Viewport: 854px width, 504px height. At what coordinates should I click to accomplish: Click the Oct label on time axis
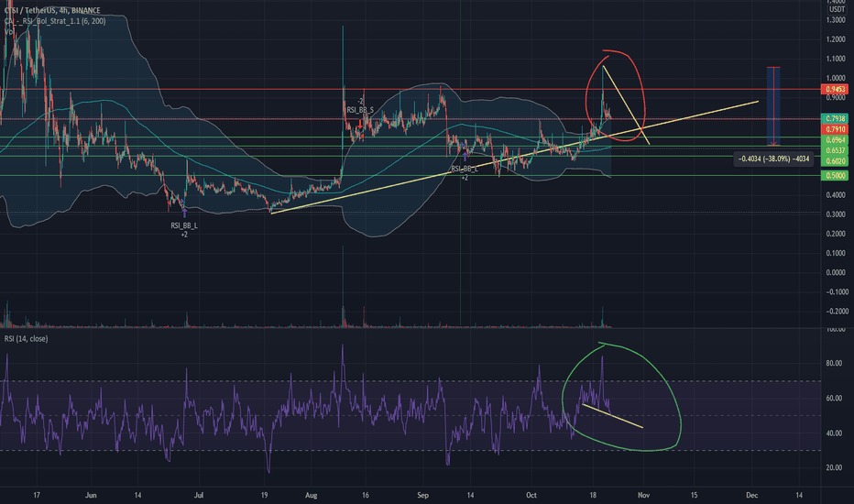[531, 495]
